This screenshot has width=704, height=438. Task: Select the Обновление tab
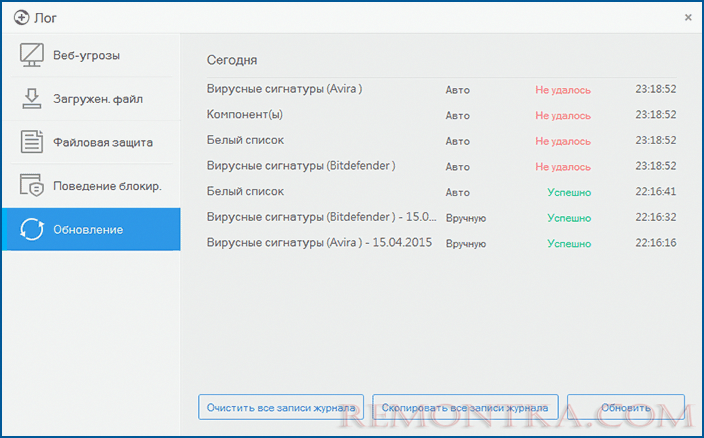click(x=91, y=230)
